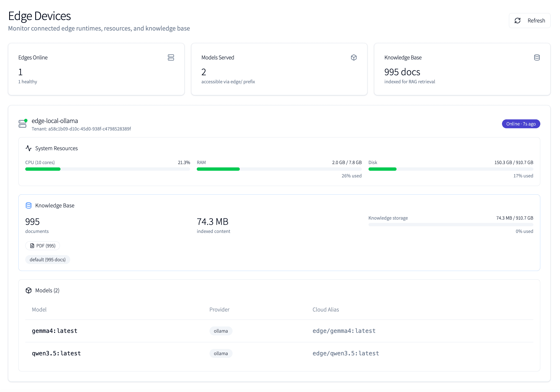Click the RAM usage progress bar
The image size is (560, 392).
[279, 169]
